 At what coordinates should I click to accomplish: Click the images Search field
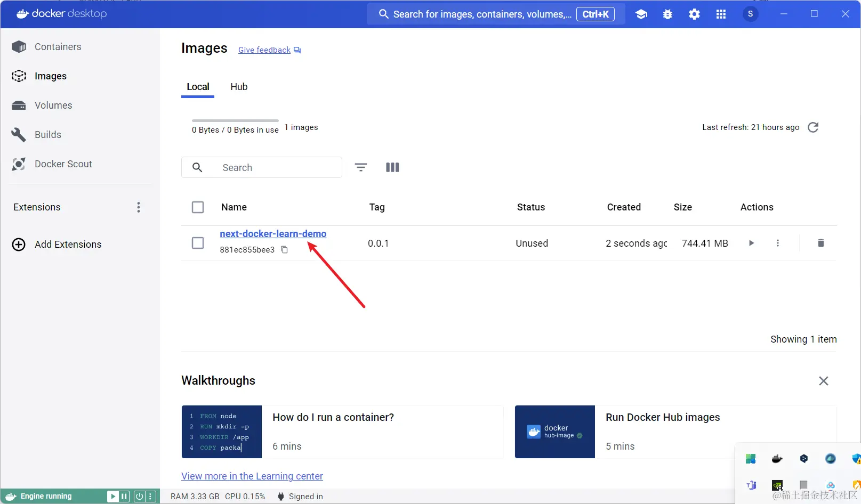pyautogui.click(x=262, y=167)
